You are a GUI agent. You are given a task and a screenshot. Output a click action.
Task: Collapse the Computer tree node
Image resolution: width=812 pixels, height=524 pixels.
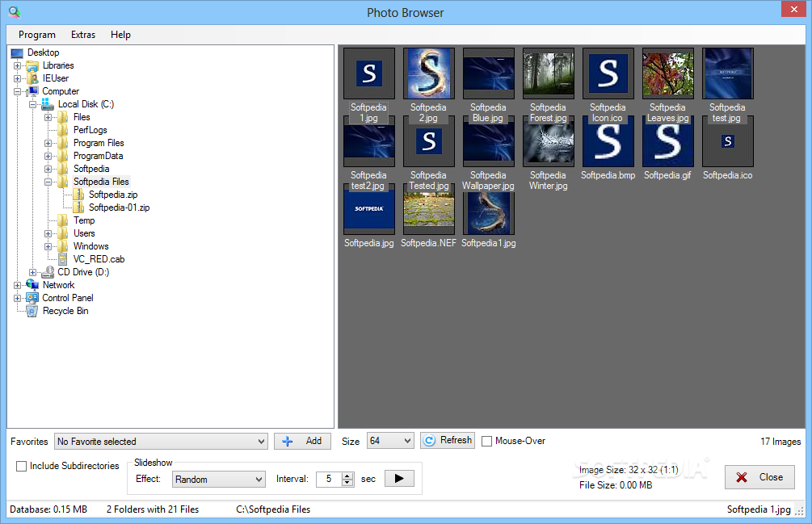17,91
